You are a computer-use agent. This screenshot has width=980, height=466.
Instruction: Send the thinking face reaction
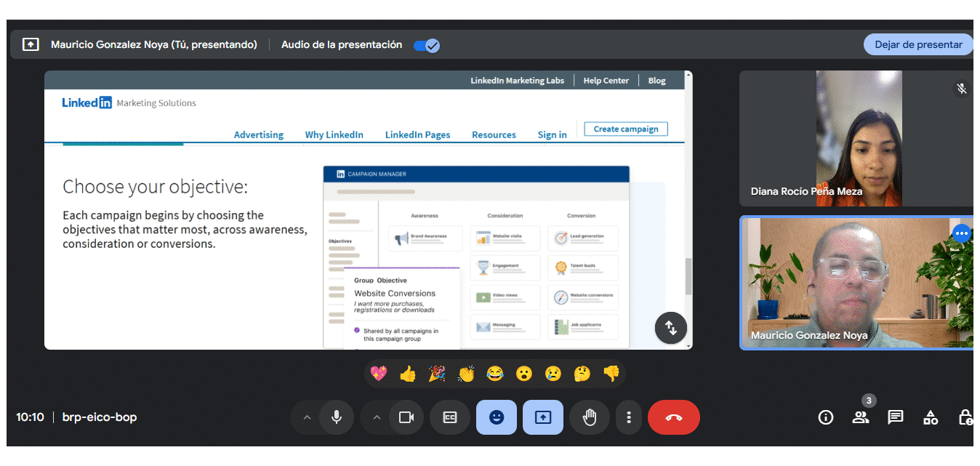(582, 374)
